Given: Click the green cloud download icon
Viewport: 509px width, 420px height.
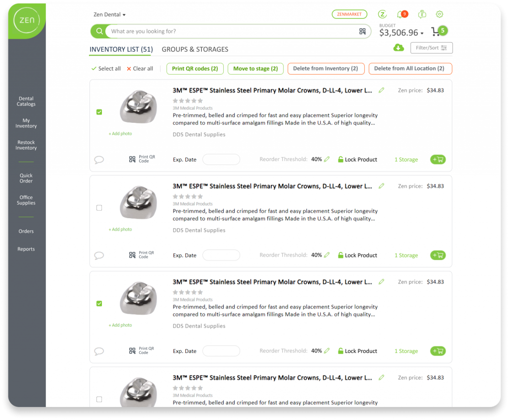Looking at the screenshot, I should (x=398, y=48).
